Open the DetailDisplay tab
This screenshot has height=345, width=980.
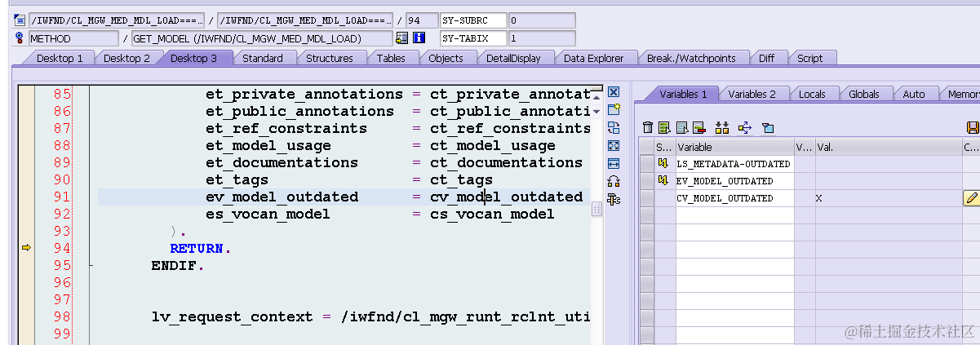[513, 58]
